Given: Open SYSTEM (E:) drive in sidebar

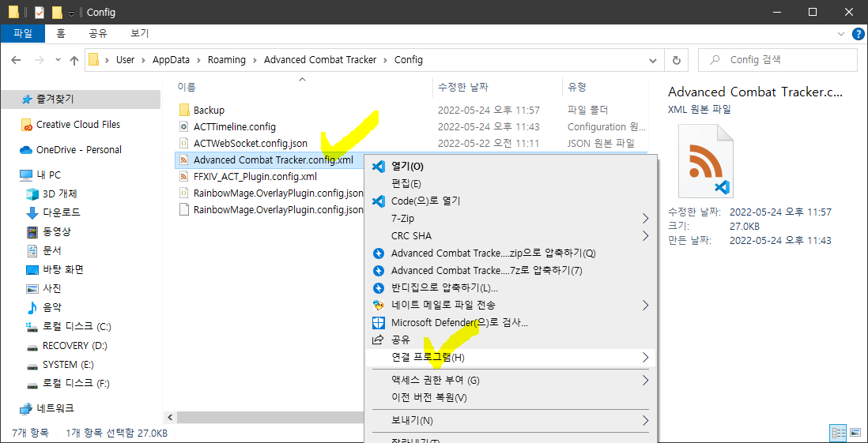Looking at the screenshot, I should click(68, 365).
